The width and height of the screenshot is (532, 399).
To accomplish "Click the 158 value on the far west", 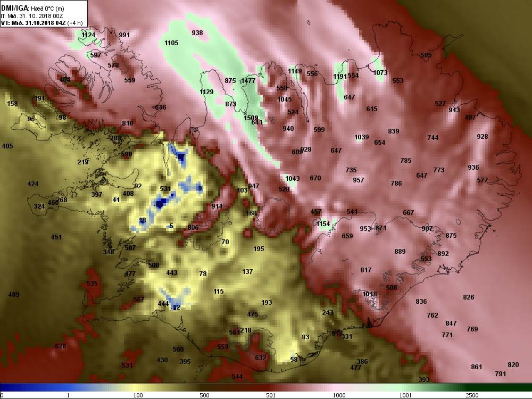I will point(13,104).
